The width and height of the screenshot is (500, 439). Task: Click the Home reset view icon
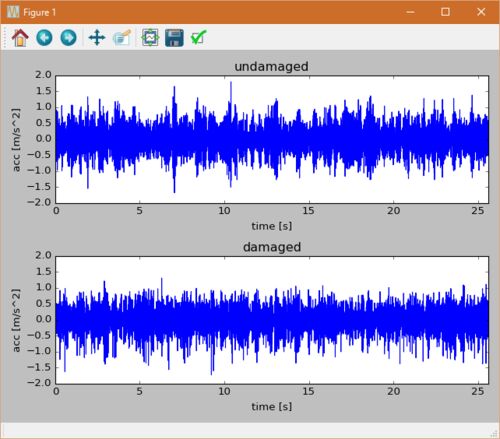(20, 37)
